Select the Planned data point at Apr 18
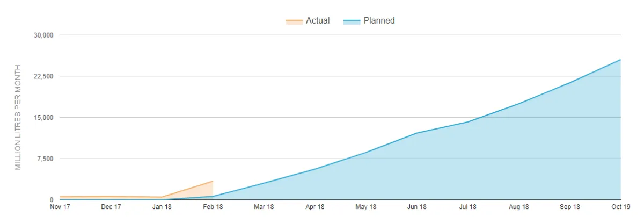Screen dimensions: 644x223 tap(315, 169)
